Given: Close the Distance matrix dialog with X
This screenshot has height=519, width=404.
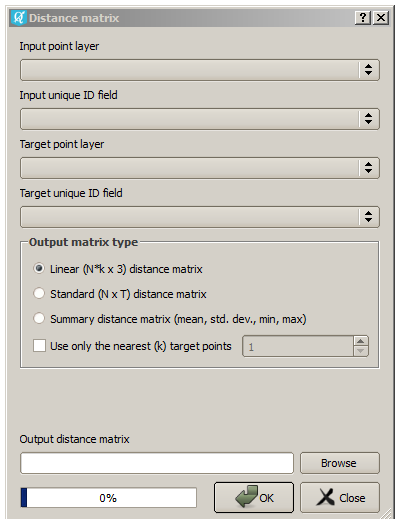Looking at the screenshot, I should [381, 18].
